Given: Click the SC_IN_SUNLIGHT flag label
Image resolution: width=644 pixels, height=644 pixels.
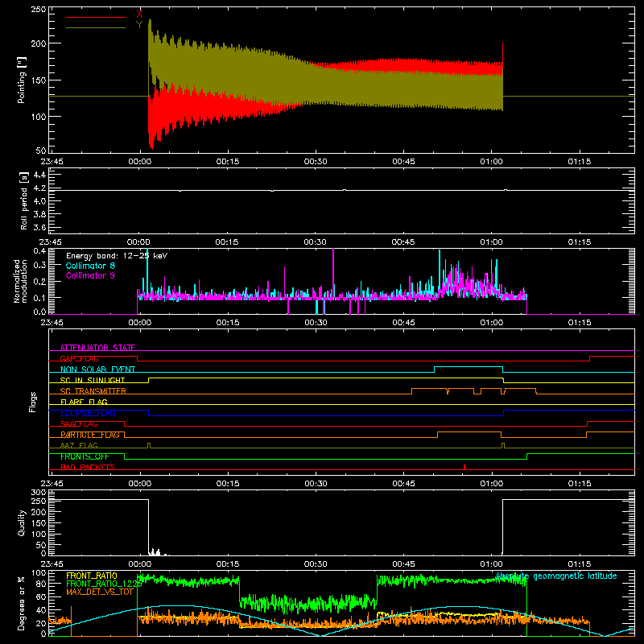Looking at the screenshot, I should point(93,380).
